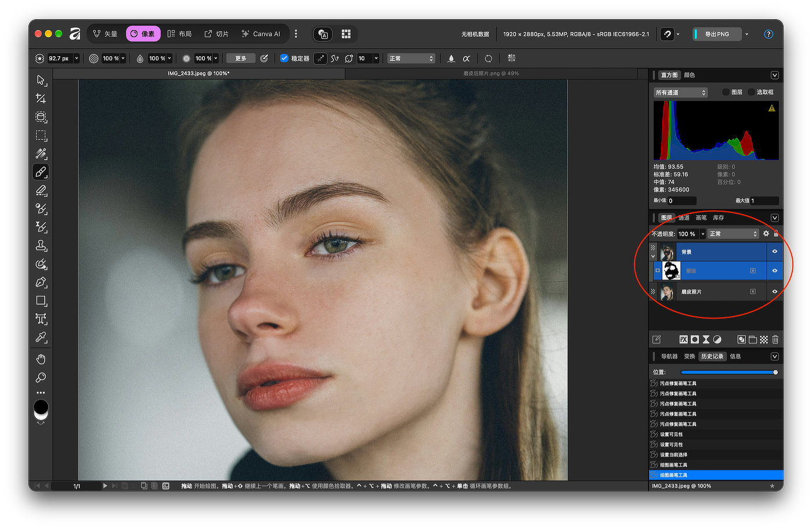Click the 更多 brush options button
Image resolution: width=812 pixels, height=529 pixels.
tap(241, 59)
